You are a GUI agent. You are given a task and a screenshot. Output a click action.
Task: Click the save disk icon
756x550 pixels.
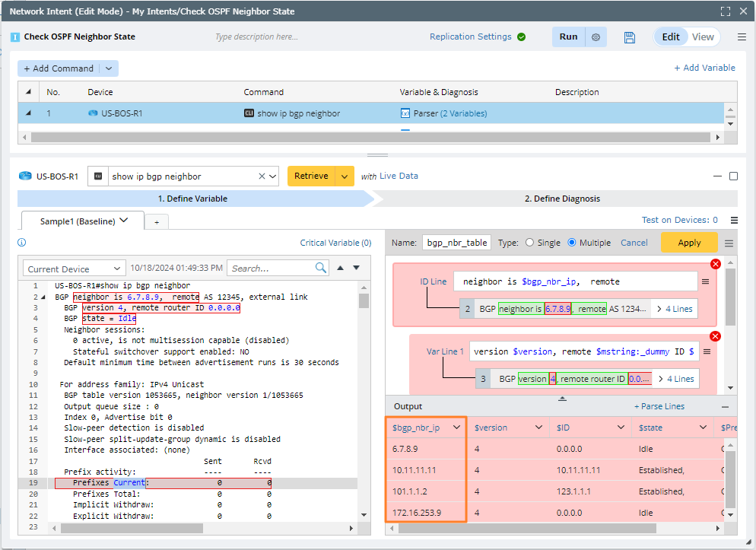click(x=629, y=37)
